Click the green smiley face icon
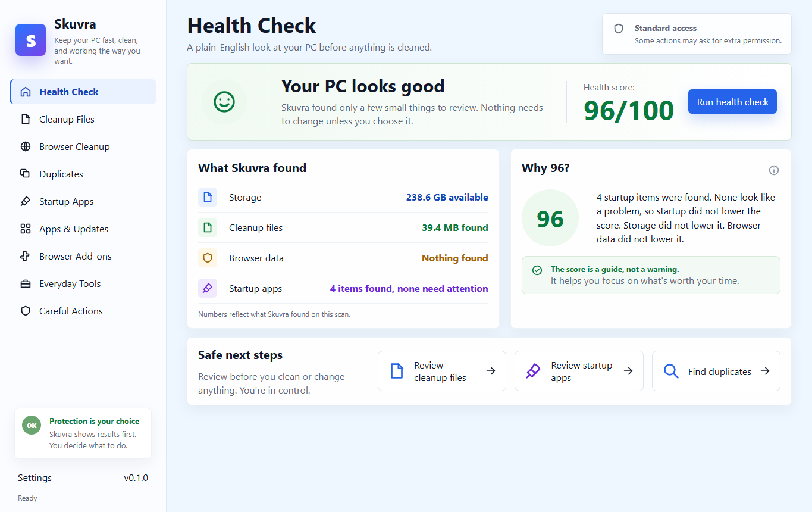 (x=224, y=102)
